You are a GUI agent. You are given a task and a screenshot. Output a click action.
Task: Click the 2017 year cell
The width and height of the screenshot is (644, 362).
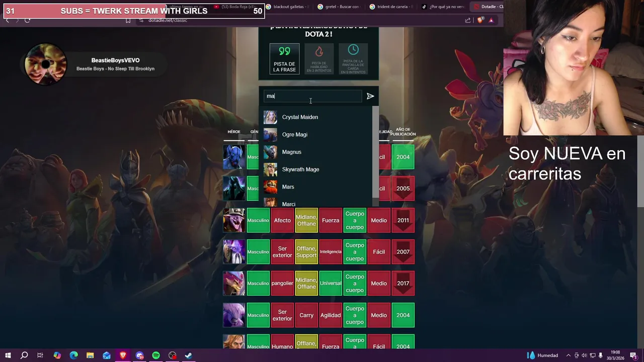[x=403, y=284]
